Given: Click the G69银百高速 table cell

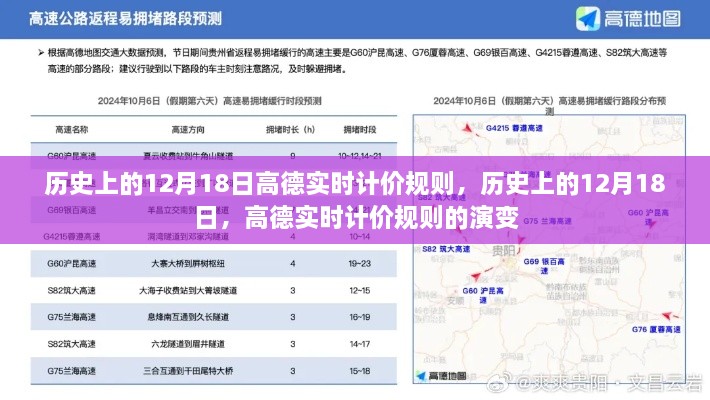Looking at the screenshot, I should [x=72, y=210].
